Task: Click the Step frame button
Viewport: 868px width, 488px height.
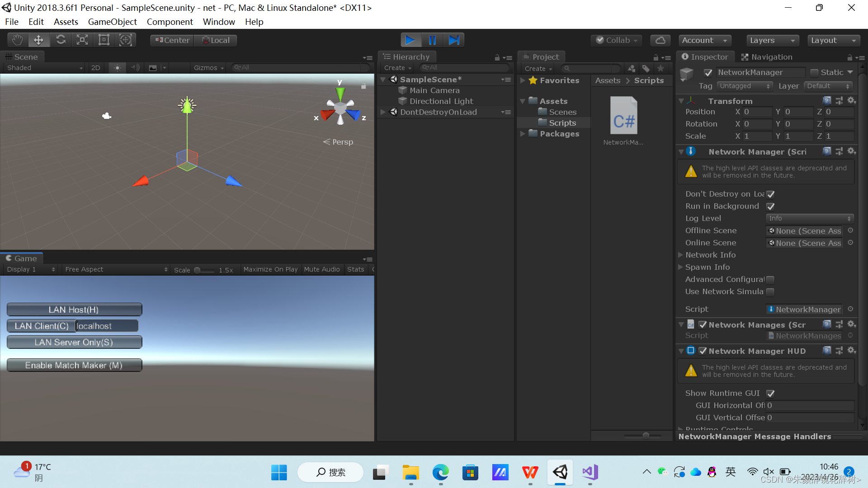Action: (x=454, y=40)
